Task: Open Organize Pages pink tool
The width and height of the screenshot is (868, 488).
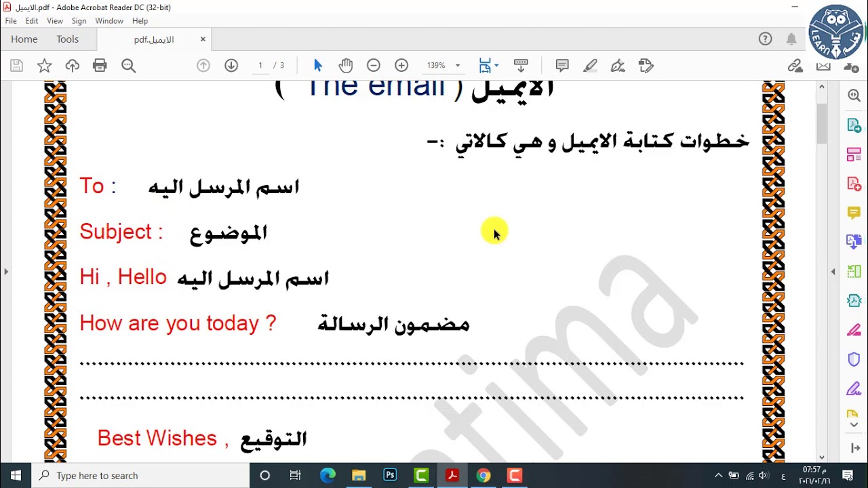Action: tap(854, 155)
